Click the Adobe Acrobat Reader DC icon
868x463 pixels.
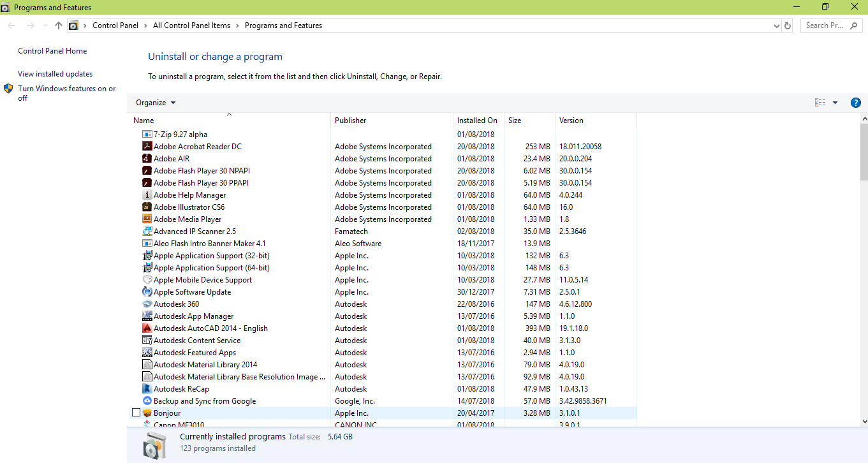tap(146, 146)
